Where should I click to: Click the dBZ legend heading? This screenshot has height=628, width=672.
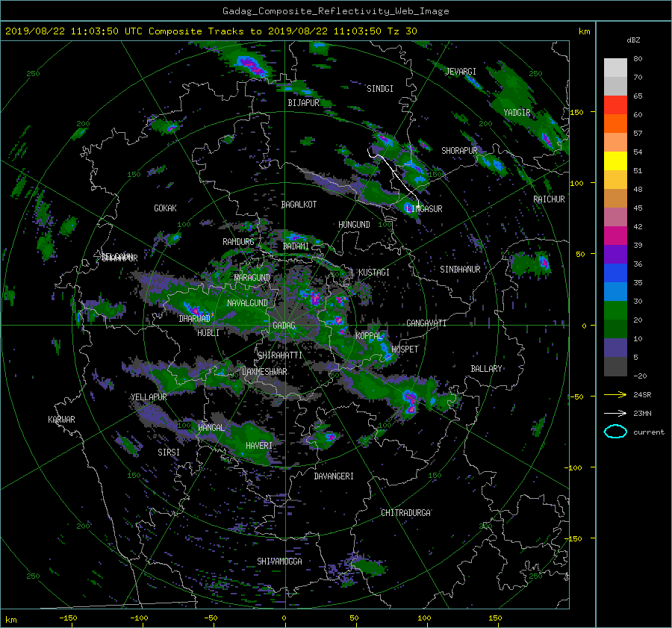click(x=633, y=40)
